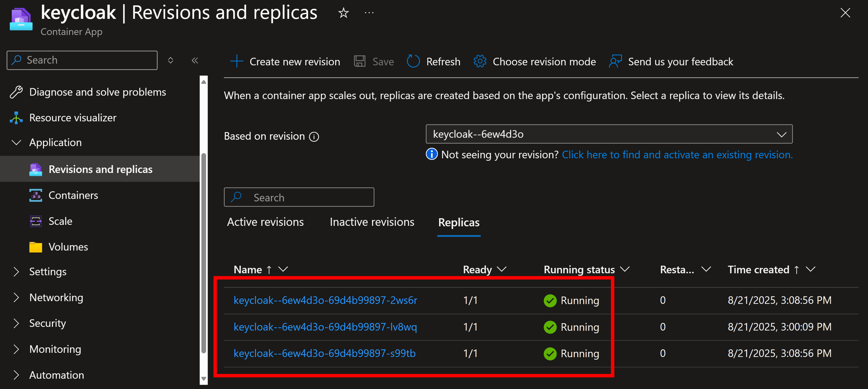Click the Running green check for 2ws6r replica
Screen dimensions: 868x389
point(550,301)
